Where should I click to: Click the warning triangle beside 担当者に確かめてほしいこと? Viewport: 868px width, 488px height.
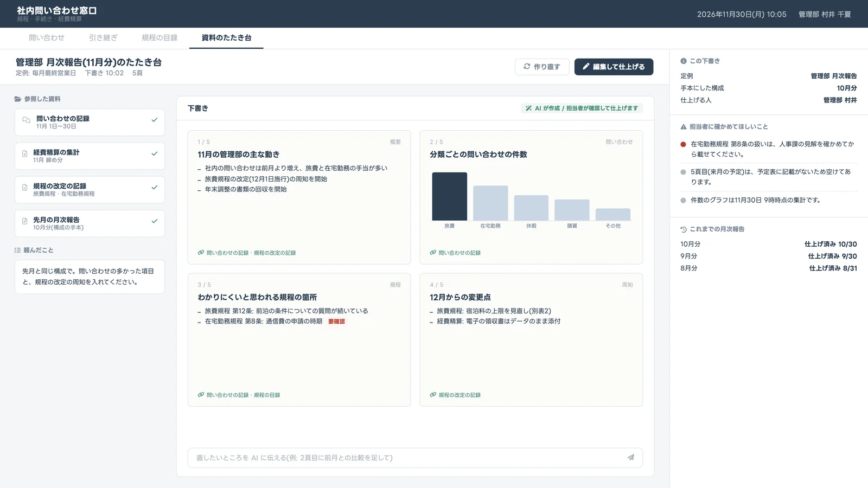(x=684, y=127)
